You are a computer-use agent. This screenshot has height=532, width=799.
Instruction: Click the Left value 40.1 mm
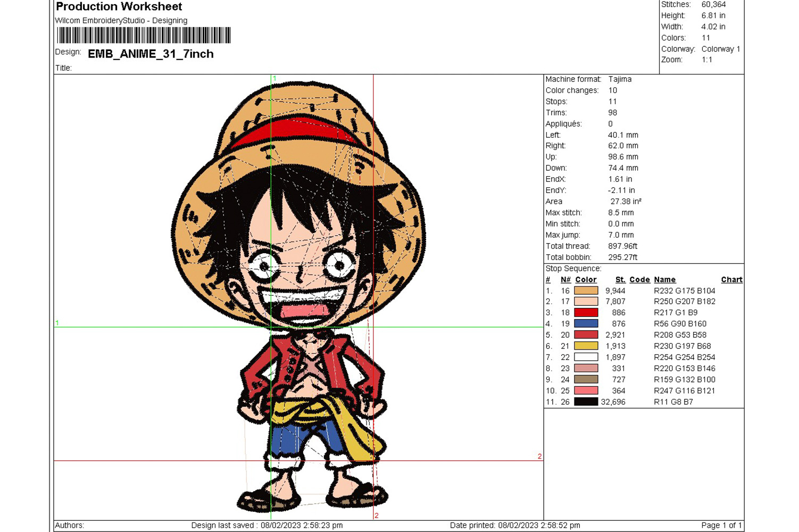(x=623, y=135)
